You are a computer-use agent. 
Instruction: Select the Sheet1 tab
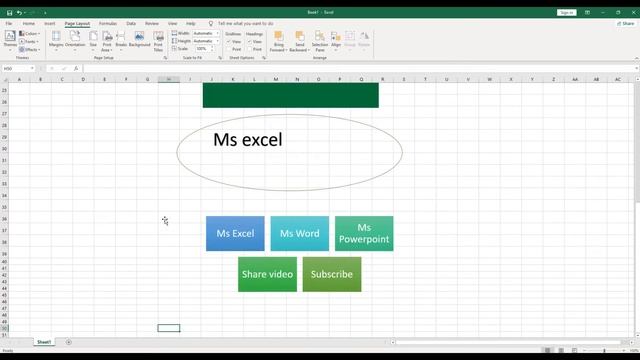click(x=44, y=342)
